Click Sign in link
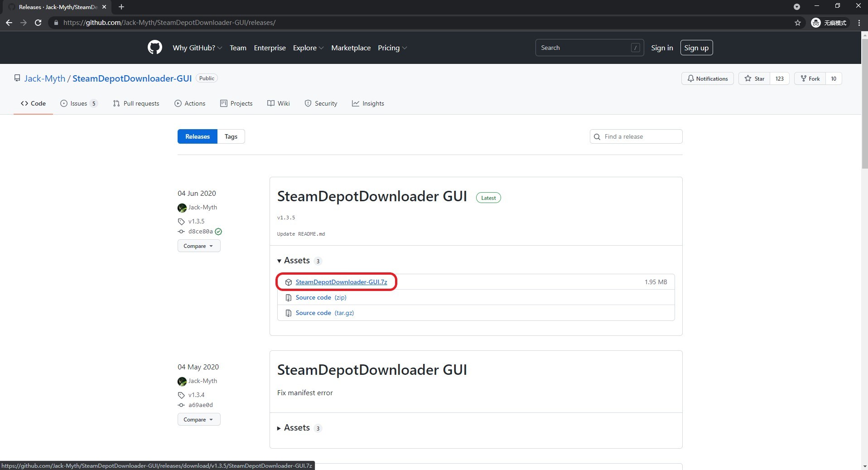Screen dimensions: 868x470 pyautogui.click(x=662, y=48)
